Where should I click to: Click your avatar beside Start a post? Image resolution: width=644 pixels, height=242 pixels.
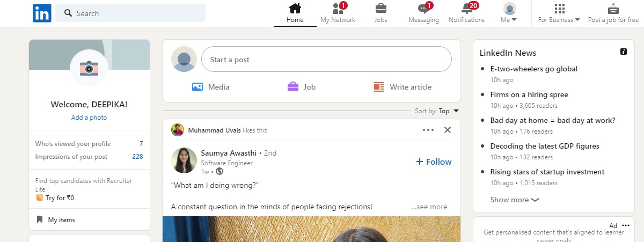[x=184, y=60]
